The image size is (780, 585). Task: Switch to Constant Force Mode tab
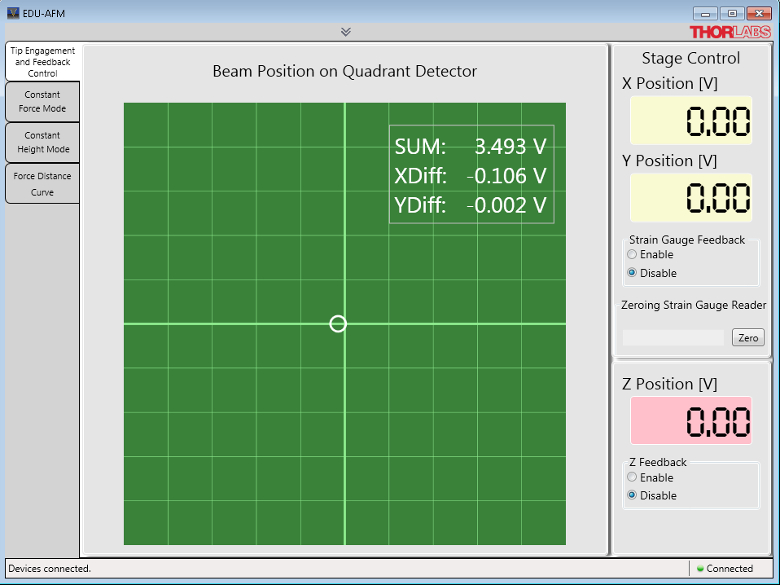(x=42, y=101)
